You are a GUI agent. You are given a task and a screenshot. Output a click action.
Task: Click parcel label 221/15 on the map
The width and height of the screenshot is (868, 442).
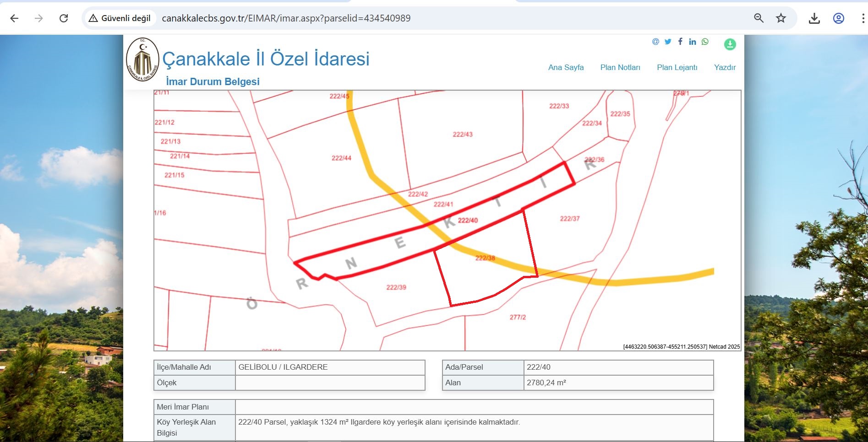(x=174, y=175)
